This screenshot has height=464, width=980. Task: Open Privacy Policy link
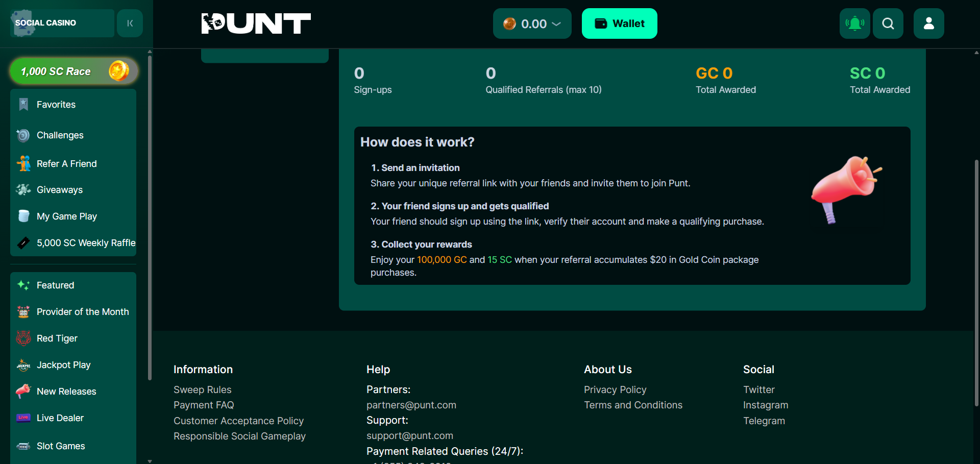[x=615, y=389]
